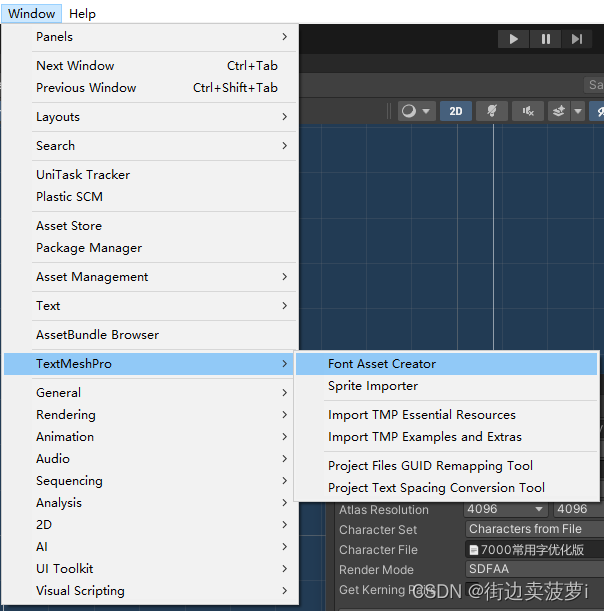Open Atlas Resolution width dropdown 4096
604x611 pixels.
[506, 509]
